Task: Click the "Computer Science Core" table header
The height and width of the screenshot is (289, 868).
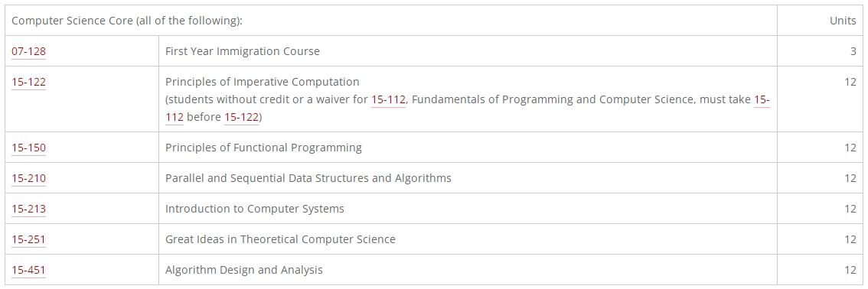Action: point(127,21)
